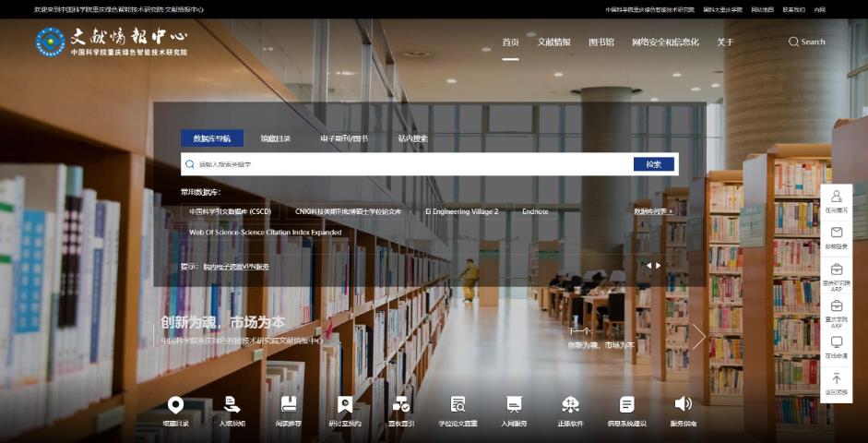Click the keyword search input field
Screen dimensions: 868x443
[x=406, y=164]
